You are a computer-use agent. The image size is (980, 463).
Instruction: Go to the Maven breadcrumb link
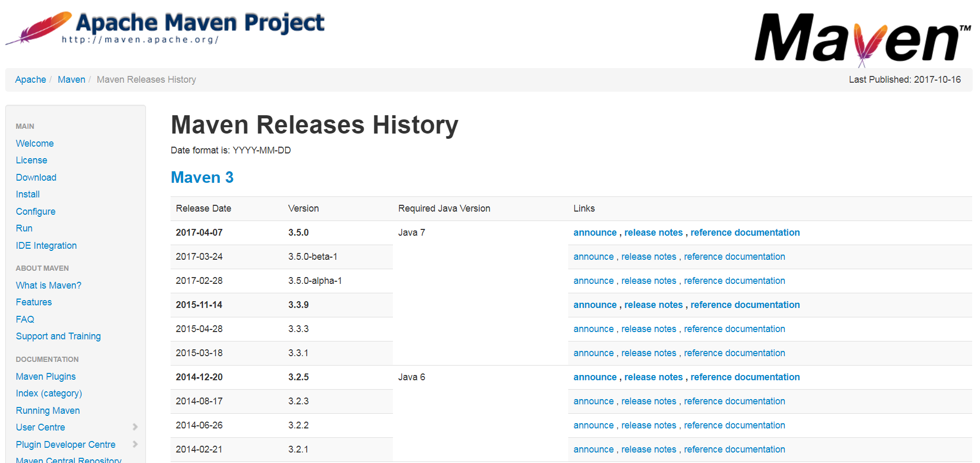(71, 80)
